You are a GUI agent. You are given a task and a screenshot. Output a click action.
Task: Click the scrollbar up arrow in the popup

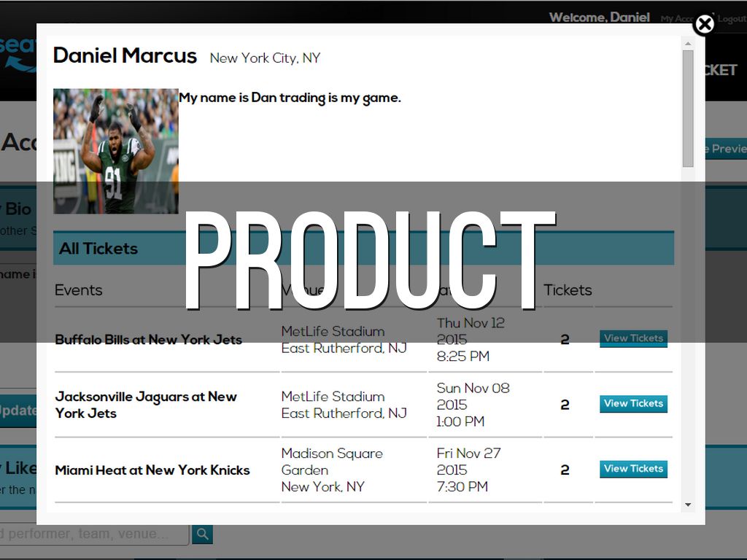[x=688, y=44]
